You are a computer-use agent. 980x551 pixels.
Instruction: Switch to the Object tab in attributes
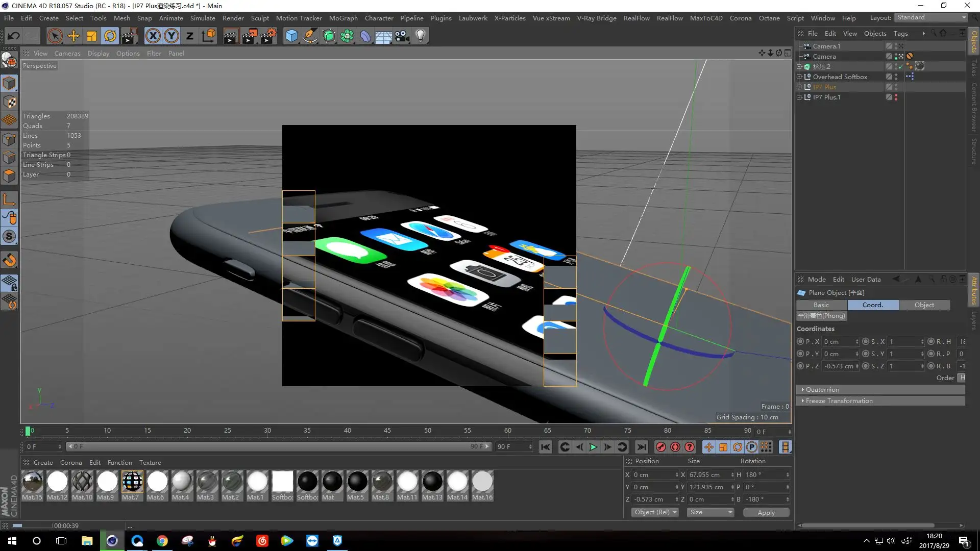click(924, 305)
